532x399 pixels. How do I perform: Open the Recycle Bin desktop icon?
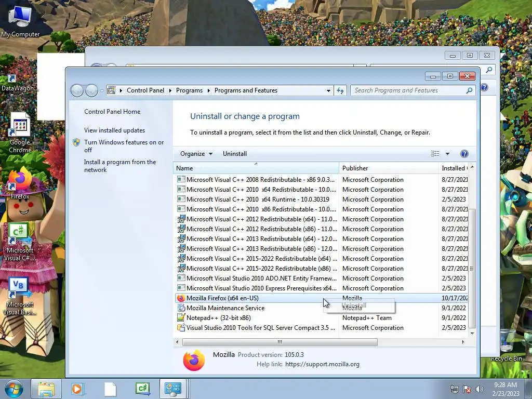(506, 344)
